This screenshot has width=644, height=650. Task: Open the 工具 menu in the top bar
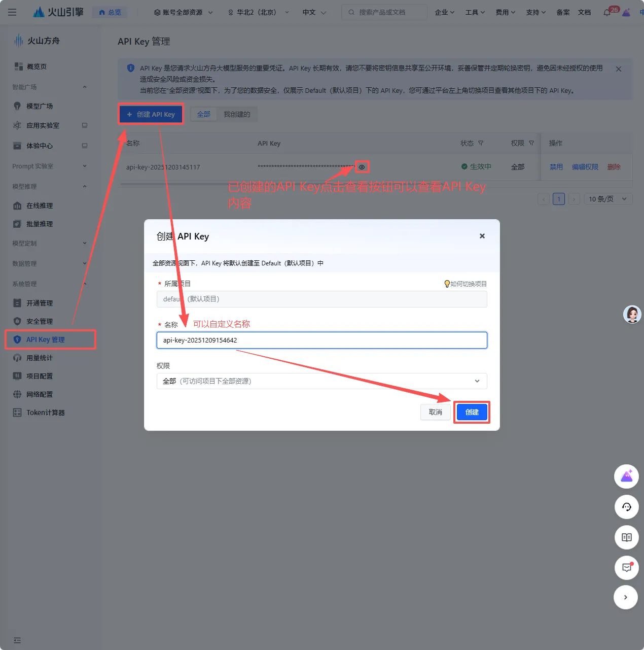click(x=475, y=12)
